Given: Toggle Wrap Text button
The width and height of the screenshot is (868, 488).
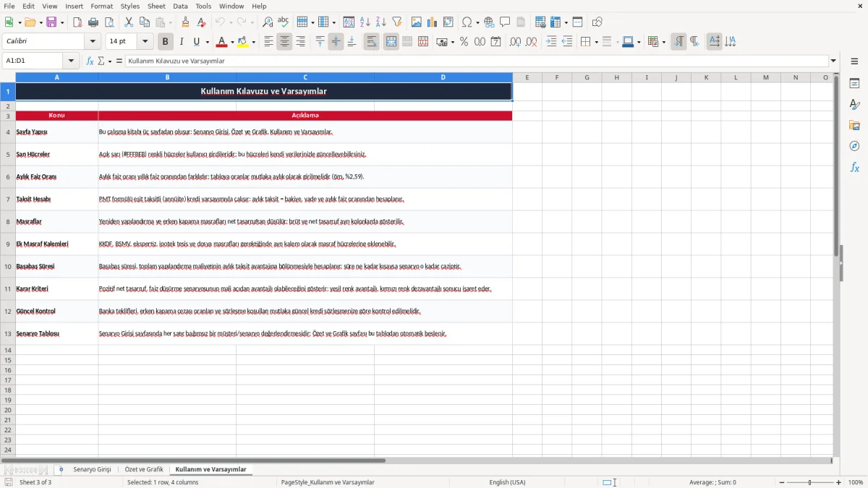Looking at the screenshot, I should tap(371, 42).
